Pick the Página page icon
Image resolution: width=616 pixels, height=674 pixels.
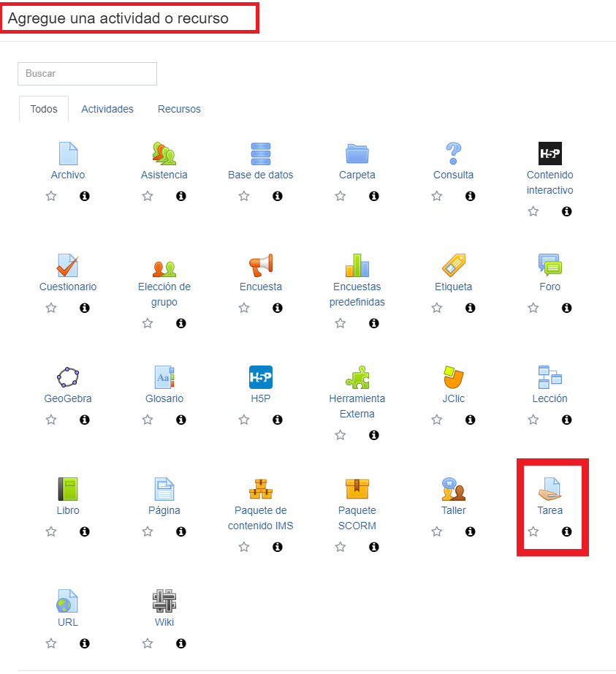[164, 489]
